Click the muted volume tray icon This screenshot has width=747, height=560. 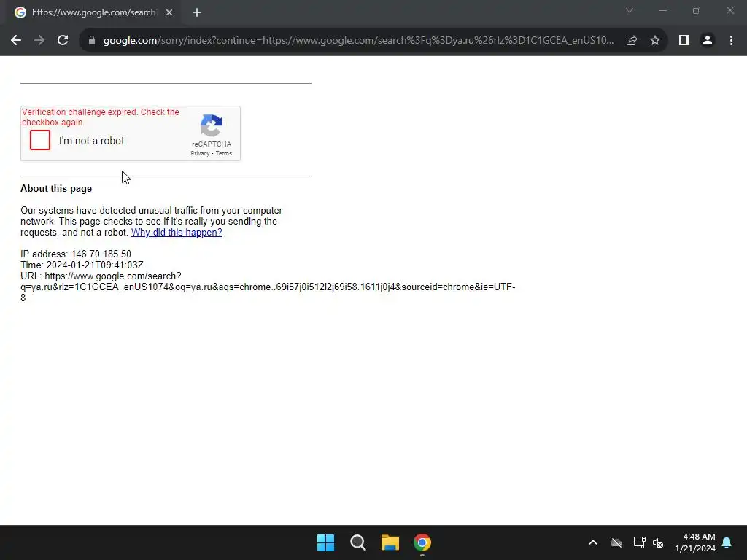[x=659, y=542]
